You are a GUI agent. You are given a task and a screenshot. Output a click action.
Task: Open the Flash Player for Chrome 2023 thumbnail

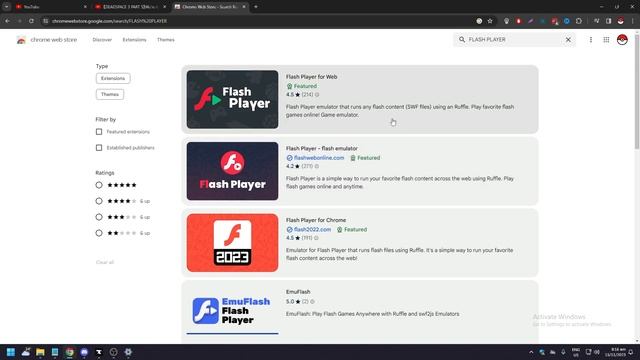click(232, 242)
